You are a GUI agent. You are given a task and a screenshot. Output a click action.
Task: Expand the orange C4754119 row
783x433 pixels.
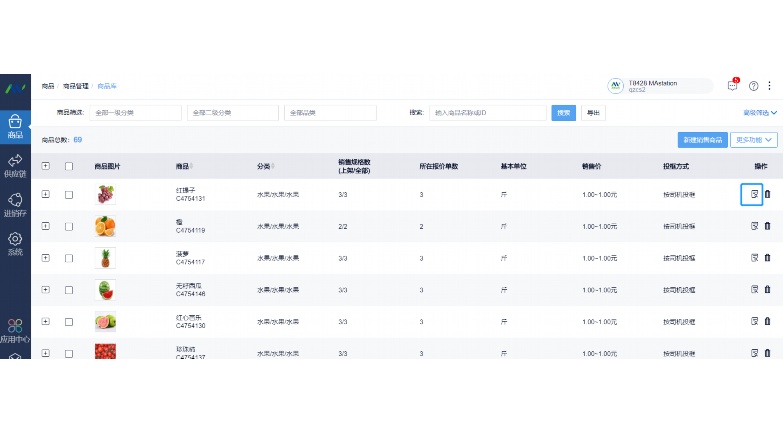pos(45,226)
